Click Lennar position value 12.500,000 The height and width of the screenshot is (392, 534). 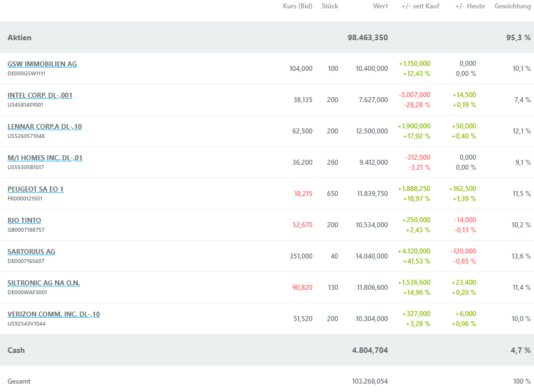[x=372, y=131]
